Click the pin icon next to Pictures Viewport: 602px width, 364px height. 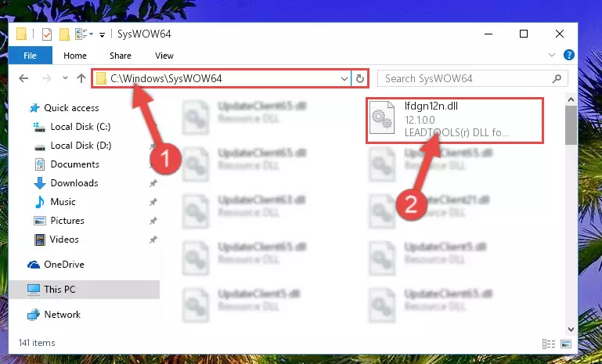point(153,221)
